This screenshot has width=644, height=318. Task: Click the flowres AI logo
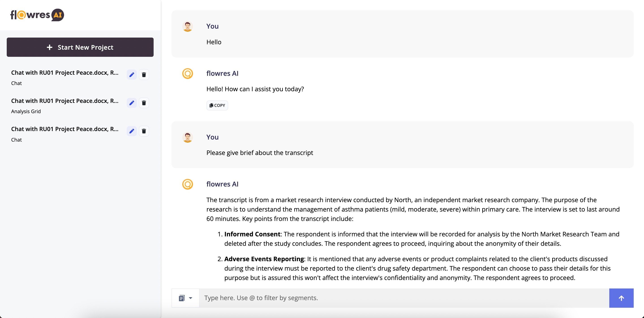click(x=37, y=15)
